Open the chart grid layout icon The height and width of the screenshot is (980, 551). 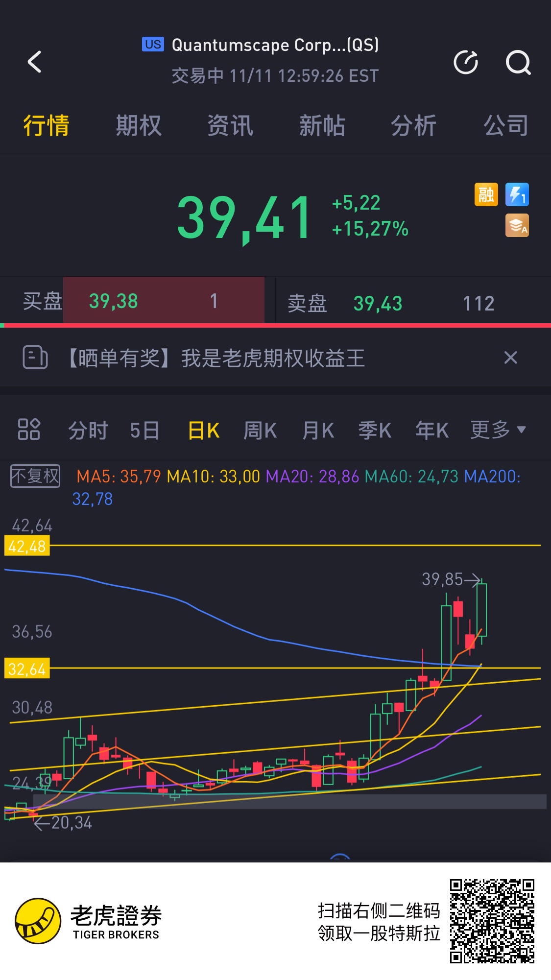click(29, 430)
